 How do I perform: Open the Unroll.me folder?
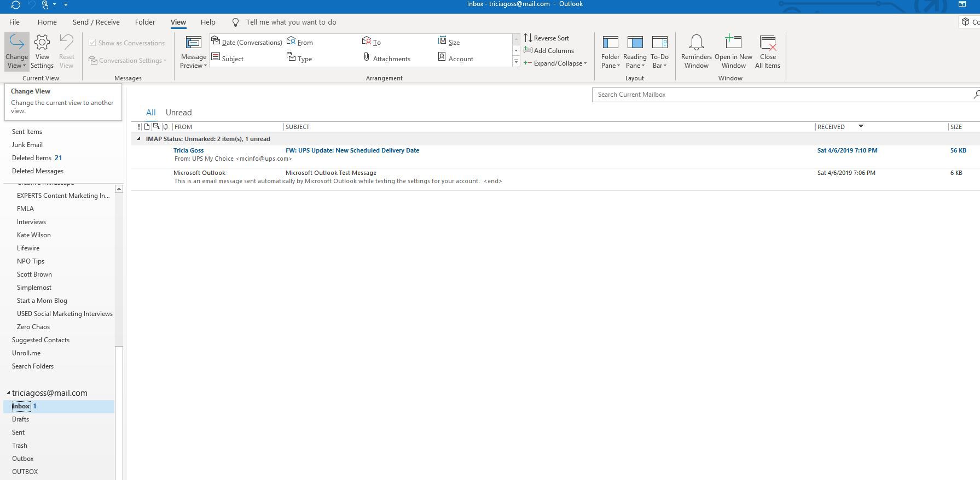[x=26, y=353]
